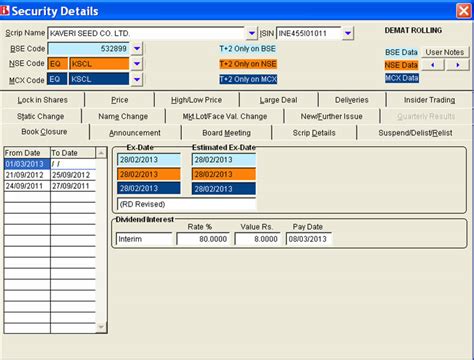The image size is (474, 360).
Task: Click the app logo icon in title bar
Action: point(5,11)
